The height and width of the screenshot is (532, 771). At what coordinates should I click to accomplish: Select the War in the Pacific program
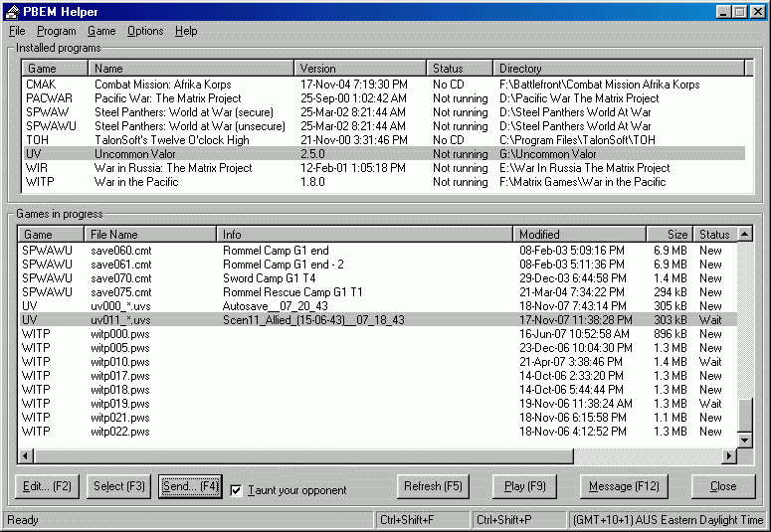(385, 182)
